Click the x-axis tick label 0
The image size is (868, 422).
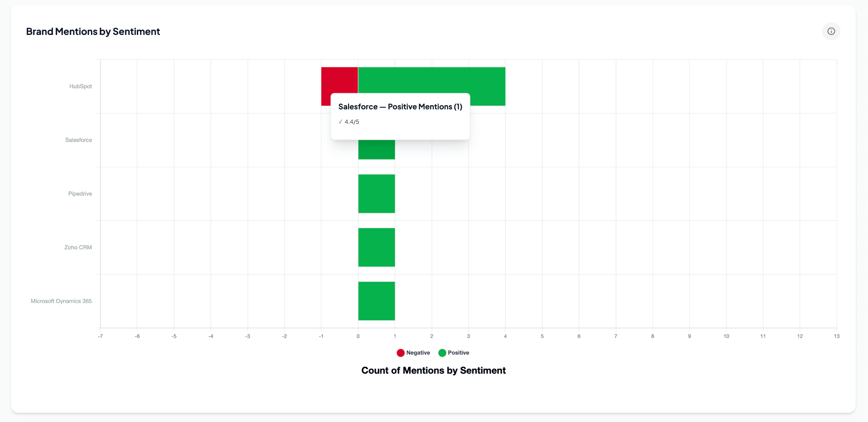tap(358, 336)
